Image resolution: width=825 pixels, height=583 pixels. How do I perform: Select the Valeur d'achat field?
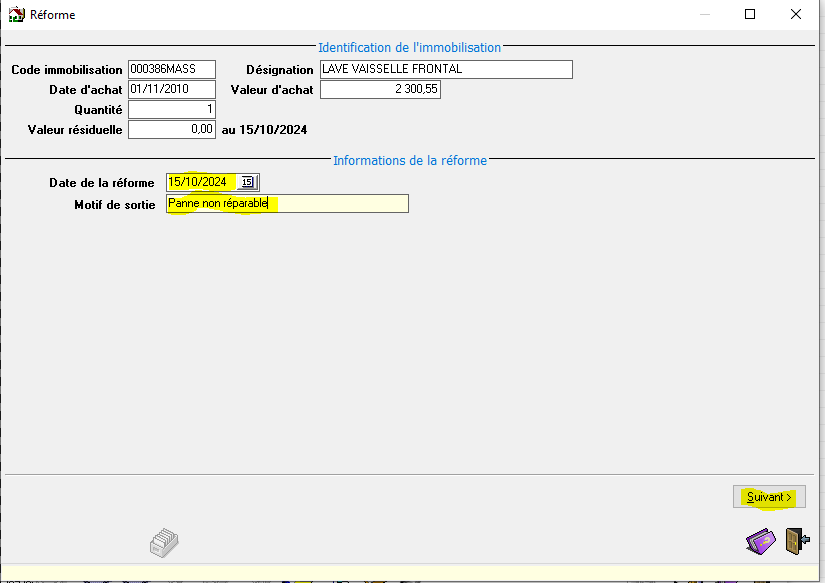pyautogui.click(x=379, y=90)
